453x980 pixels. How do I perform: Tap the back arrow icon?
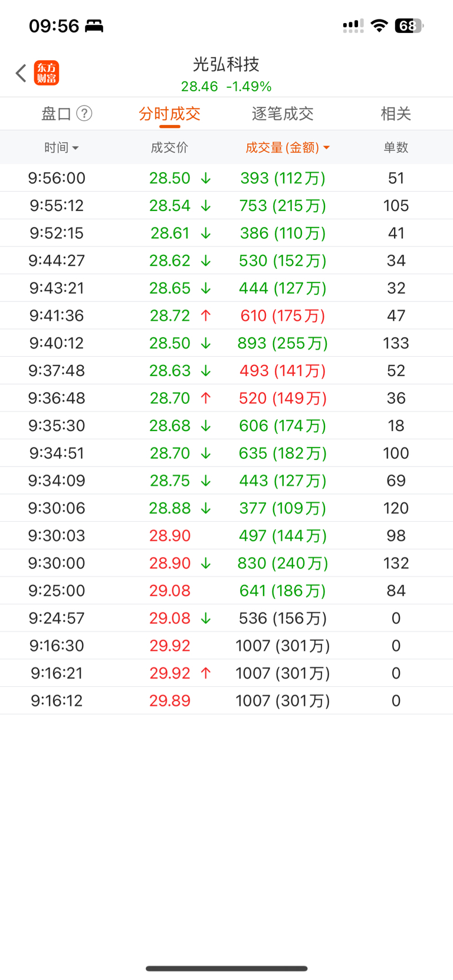point(21,73)
